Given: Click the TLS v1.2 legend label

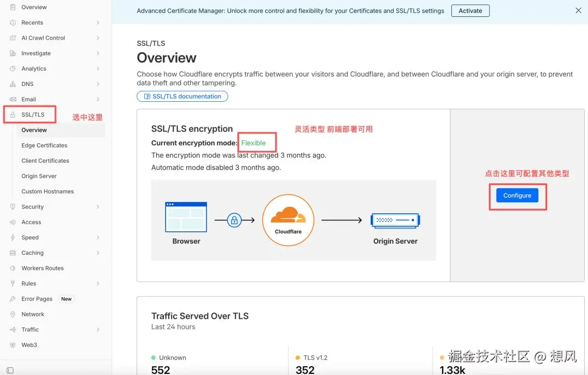Looking at the screenshot, I should pos(315,358).
